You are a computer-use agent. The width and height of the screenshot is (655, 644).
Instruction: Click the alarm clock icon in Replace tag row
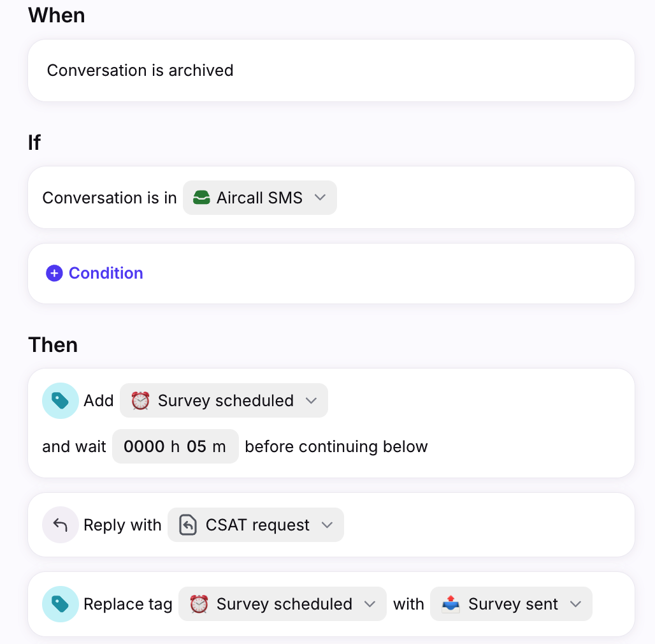click(199, 604)
